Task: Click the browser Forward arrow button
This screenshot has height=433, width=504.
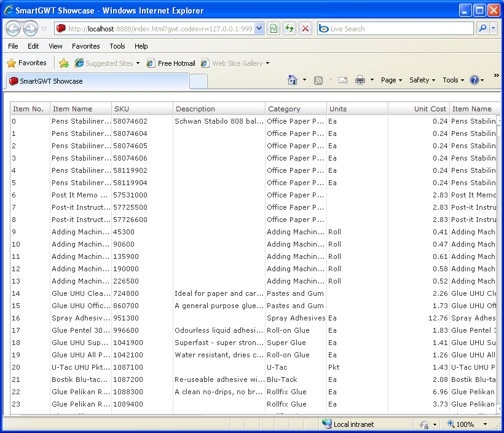Action: tap(31, 29)
